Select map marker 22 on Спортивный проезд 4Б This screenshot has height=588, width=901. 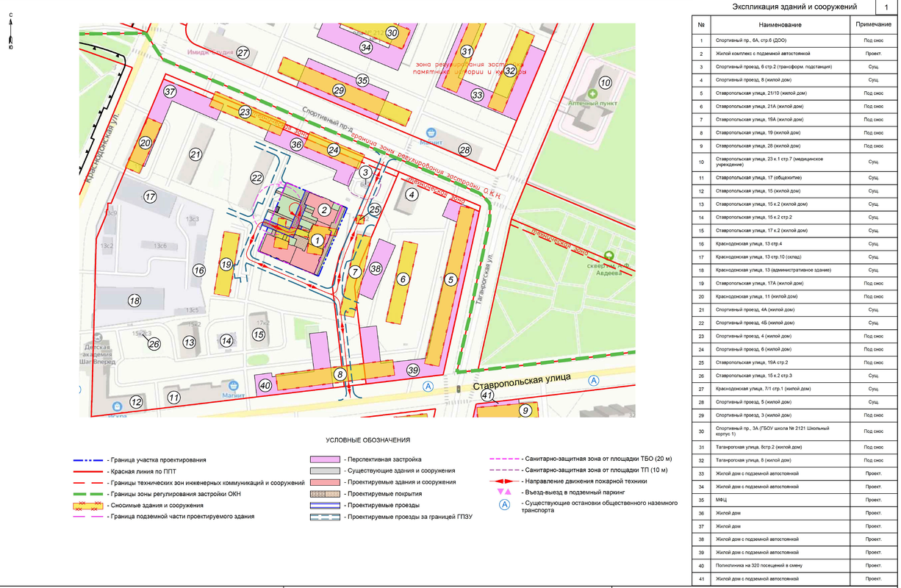(x=256, y=178)
